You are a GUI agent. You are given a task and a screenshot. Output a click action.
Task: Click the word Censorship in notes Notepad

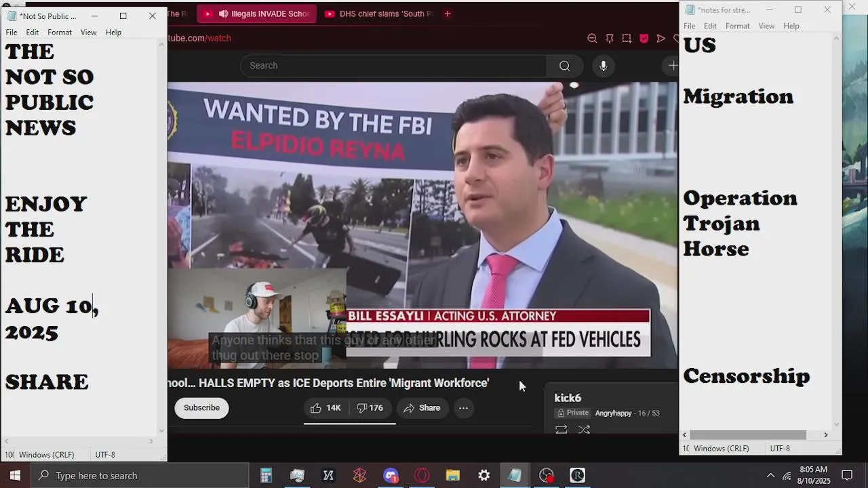tap(747, 376)
